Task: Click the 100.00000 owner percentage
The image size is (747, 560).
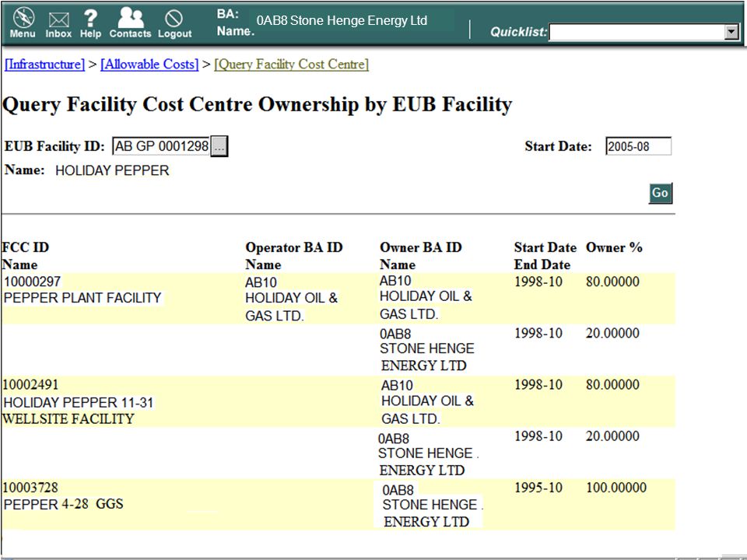Action: pos(616,488)
